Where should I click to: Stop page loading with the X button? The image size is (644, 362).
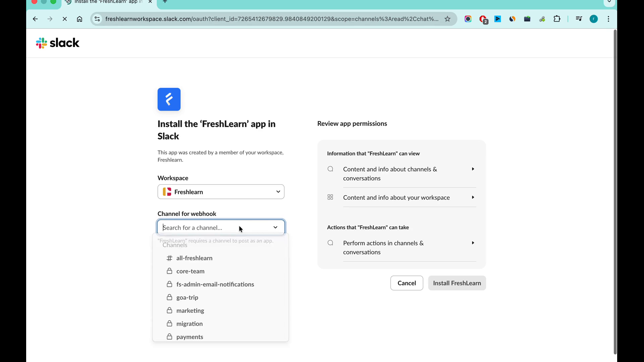[65, 19]
